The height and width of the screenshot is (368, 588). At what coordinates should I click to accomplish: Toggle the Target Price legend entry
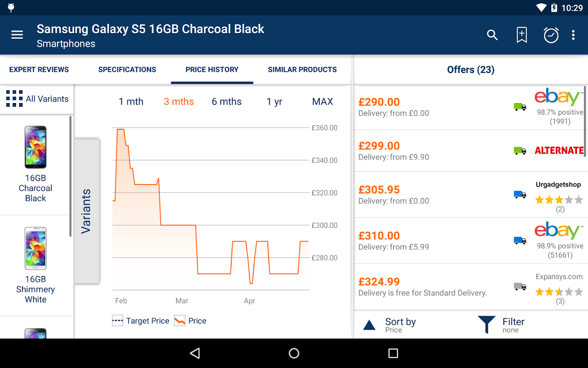(141, 321)
